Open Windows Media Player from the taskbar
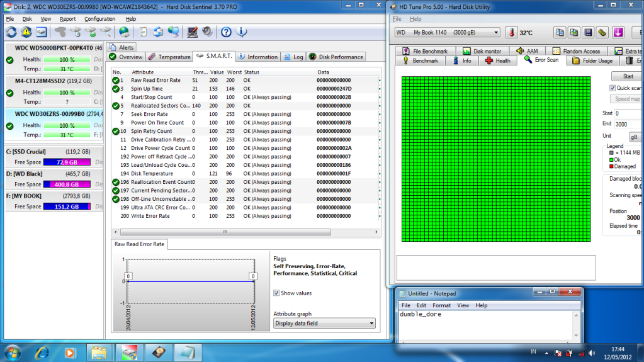This screenshot has height=362, width=644. tap(70, 353)
